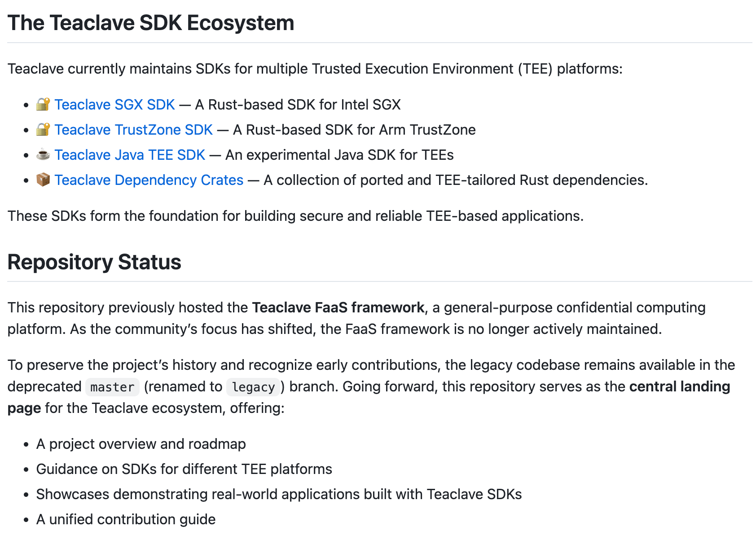Screen dimensions: 756x544
Task: Click the lock icon beside Teaclave TrustZone SDK
Action: point(43,130)
